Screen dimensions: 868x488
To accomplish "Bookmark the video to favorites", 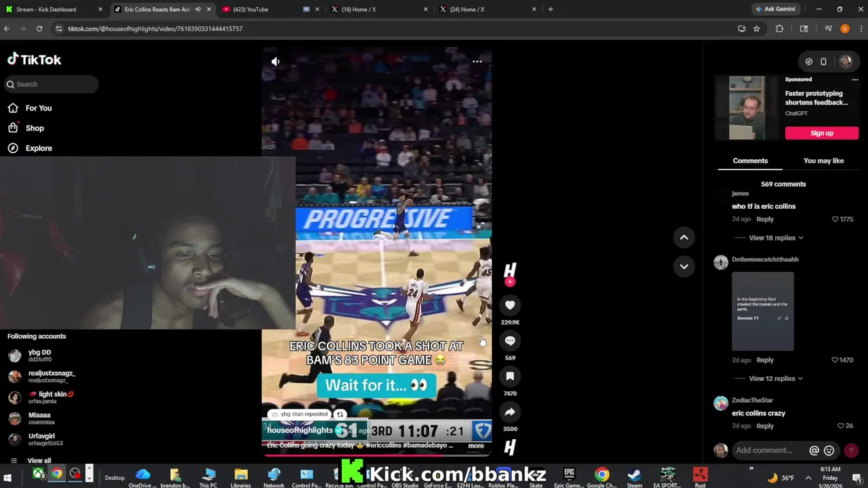I will pos(510,376).
